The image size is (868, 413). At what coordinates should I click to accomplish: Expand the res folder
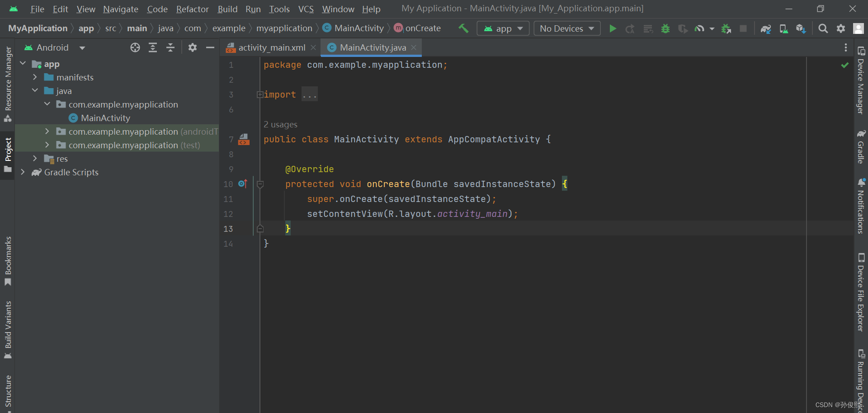[x=35, y=159]
